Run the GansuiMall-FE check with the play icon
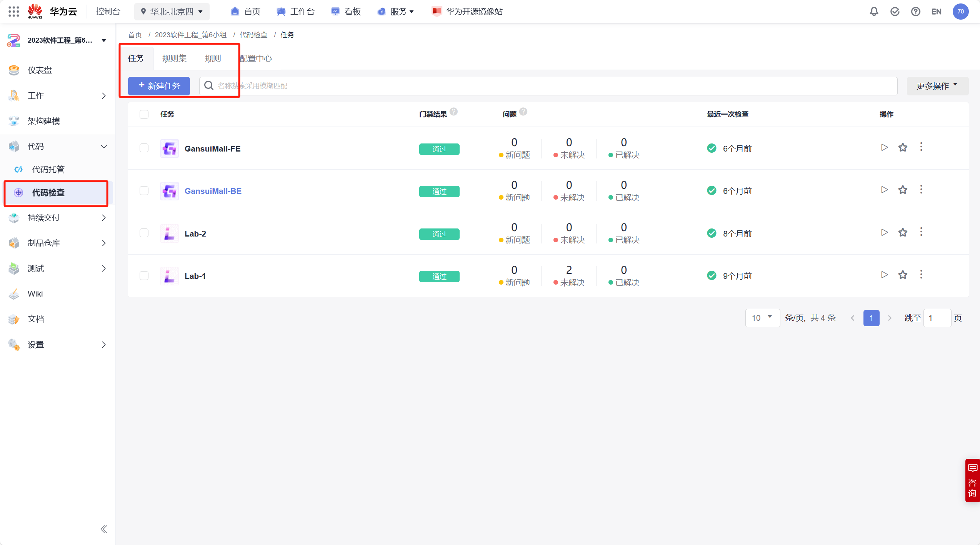This screenshot has width=980, height=545. tap(884, 147)
